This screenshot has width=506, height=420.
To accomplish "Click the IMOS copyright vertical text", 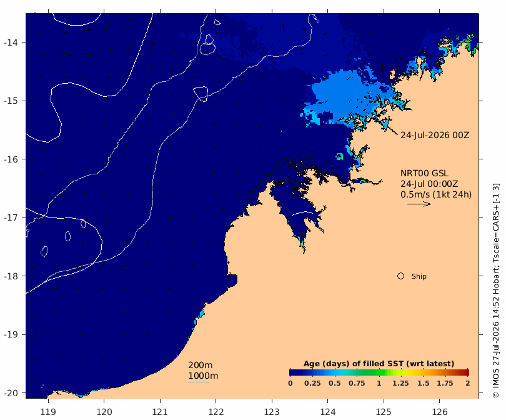I will point(495,291).
